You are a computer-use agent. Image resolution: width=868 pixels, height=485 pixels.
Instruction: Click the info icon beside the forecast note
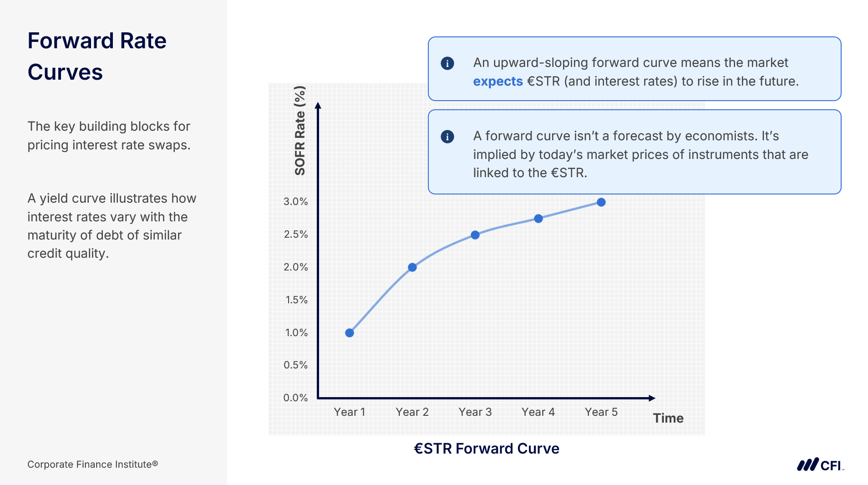447,137
